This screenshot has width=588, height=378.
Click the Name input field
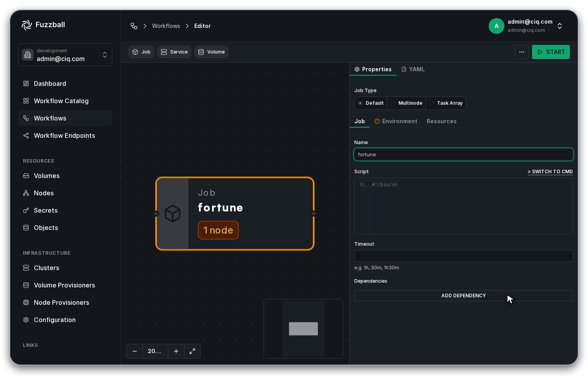pyautogui.click(x=463, y=154)
